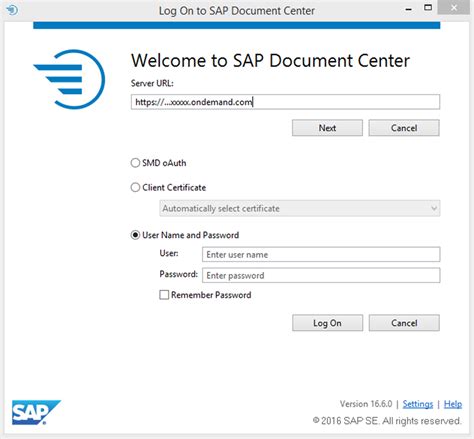Screen dimensions: 474x439
Task: Click into the Enter user name field
Action: tap(321, 255)
